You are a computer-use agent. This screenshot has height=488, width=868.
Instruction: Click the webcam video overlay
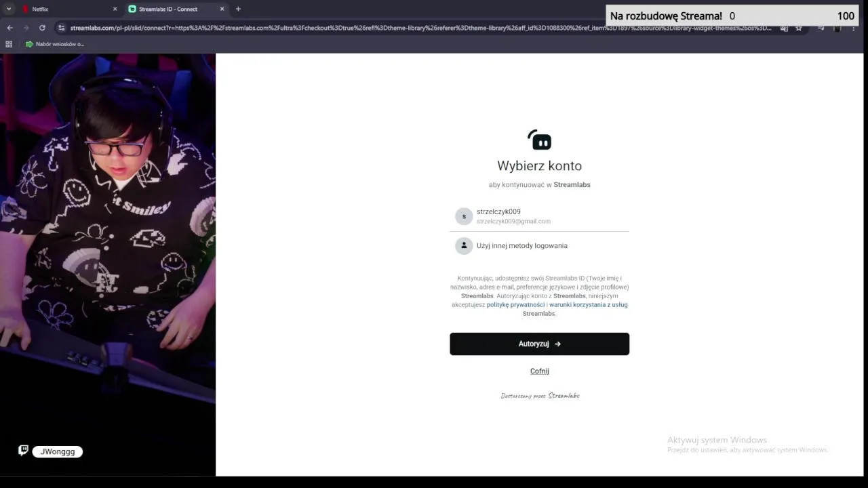pos(108,264)
